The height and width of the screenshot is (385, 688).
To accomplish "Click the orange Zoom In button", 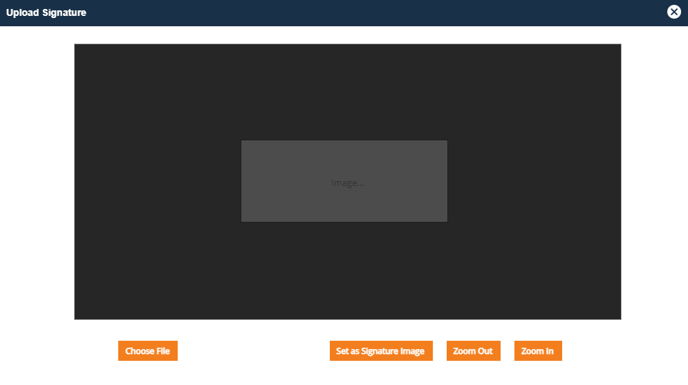I will tap(538, 351).
